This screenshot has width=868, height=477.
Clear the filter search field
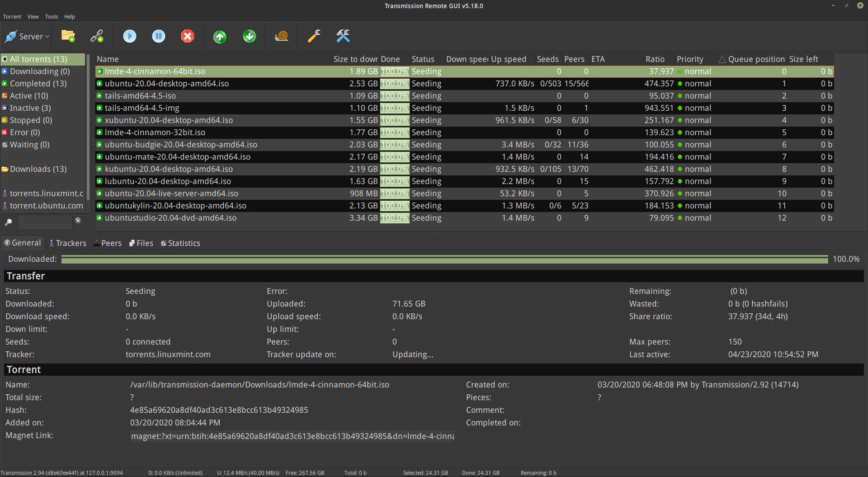pyautogui.click(x=78, y=221)
